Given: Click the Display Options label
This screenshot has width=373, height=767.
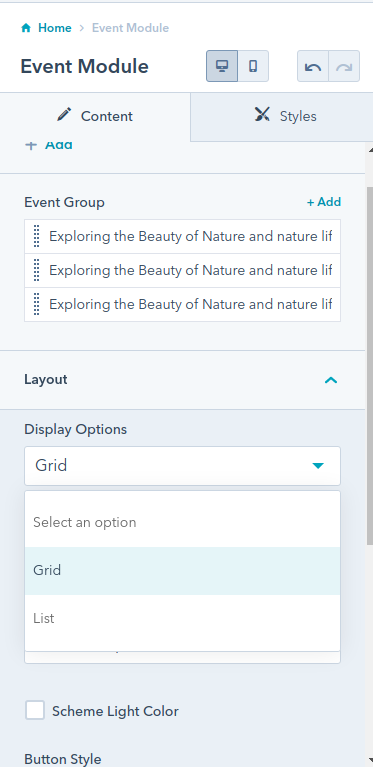Looking at the screenshot, I should pyautogui.click(x=76, y=429).
